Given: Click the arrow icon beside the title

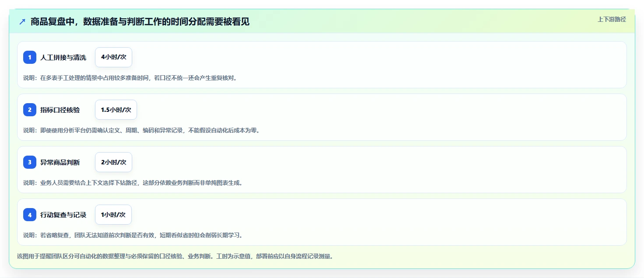Looking at the screenshot, I should pos(22,21).
